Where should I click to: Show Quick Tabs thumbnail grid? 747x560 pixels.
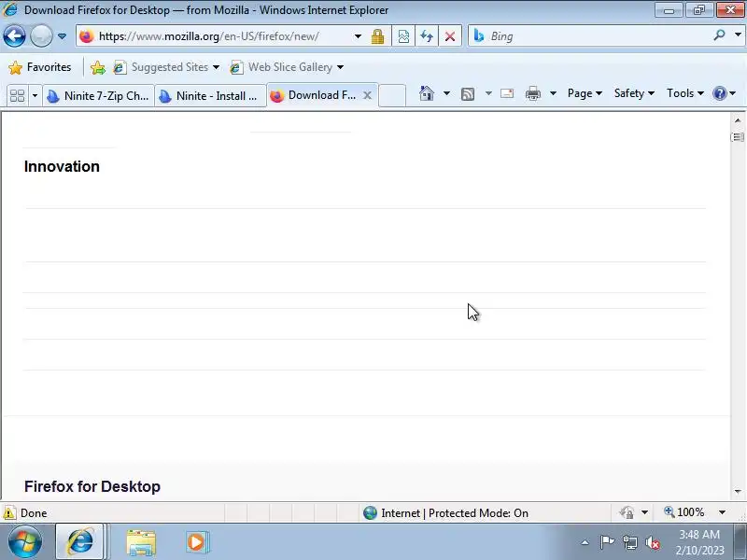coord(18,96)
